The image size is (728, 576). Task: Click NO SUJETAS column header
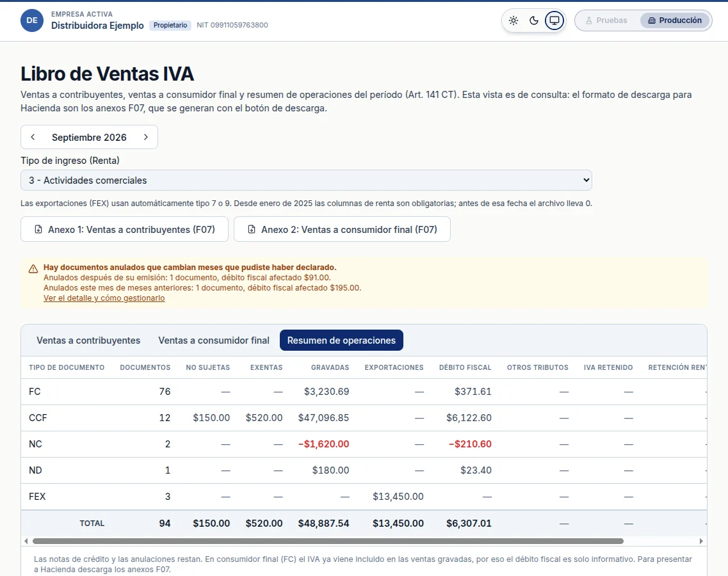pyautogui.click(x=208, y=367)
